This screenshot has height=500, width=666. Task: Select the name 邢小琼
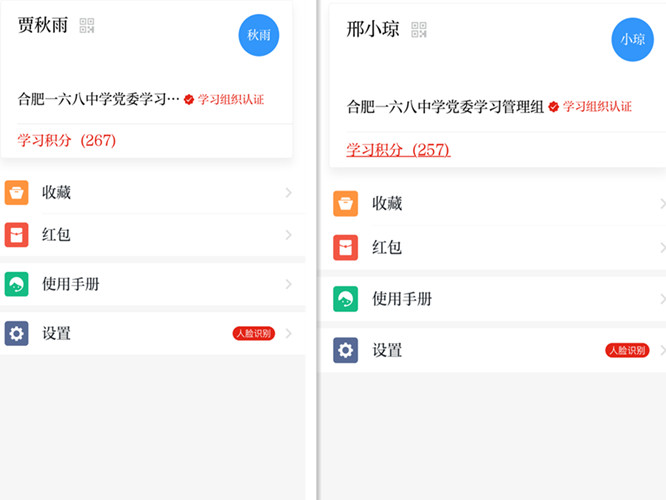[x=373, y=29]
